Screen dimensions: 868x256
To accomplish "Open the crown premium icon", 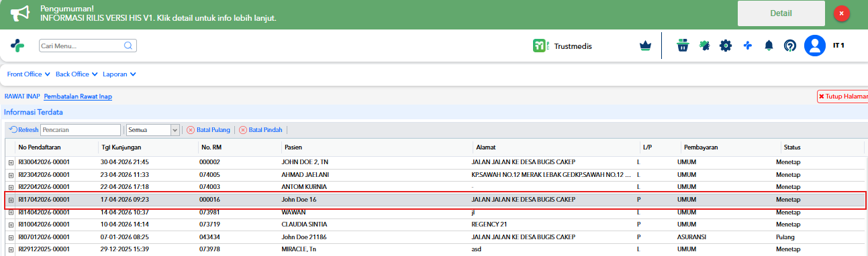I will 645,46.
